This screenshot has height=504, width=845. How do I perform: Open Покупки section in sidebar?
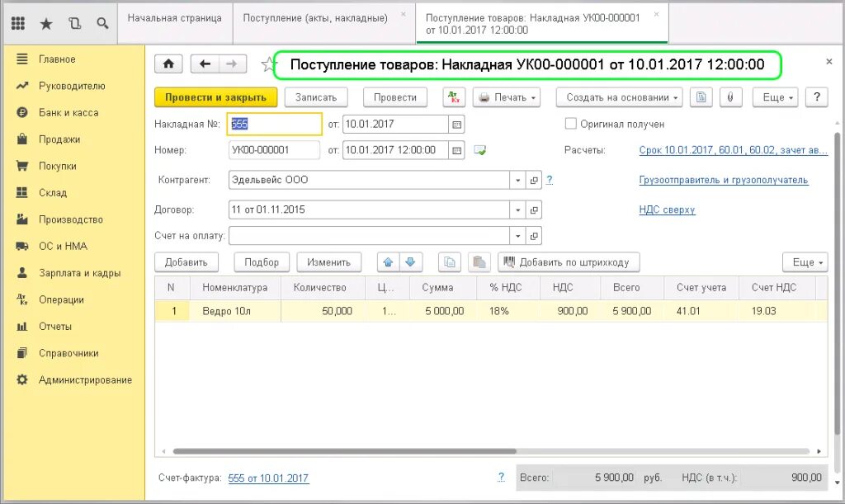click(58, 166)
